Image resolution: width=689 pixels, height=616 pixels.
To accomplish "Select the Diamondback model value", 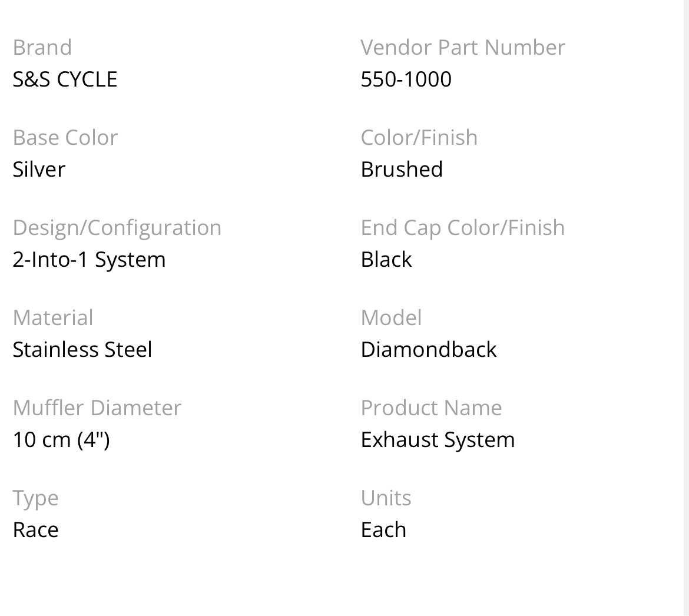I will [429, 350].
